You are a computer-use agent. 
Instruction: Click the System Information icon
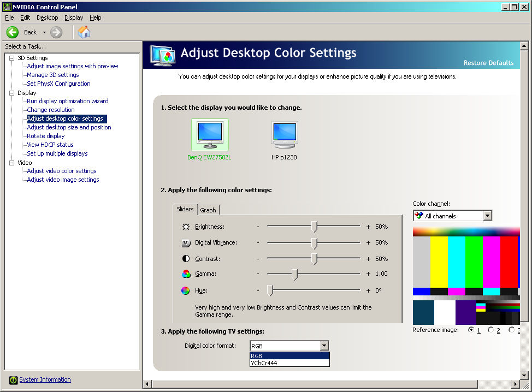click(13, 380)
